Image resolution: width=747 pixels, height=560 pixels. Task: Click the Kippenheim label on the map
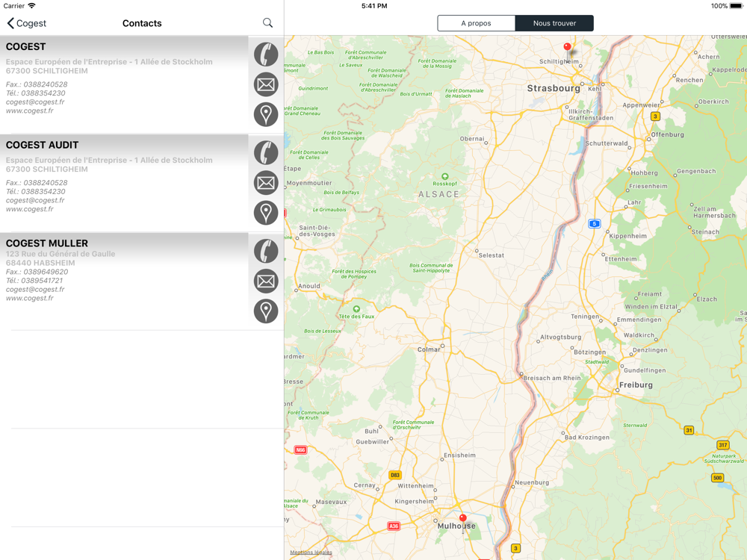tap(627, 236)
